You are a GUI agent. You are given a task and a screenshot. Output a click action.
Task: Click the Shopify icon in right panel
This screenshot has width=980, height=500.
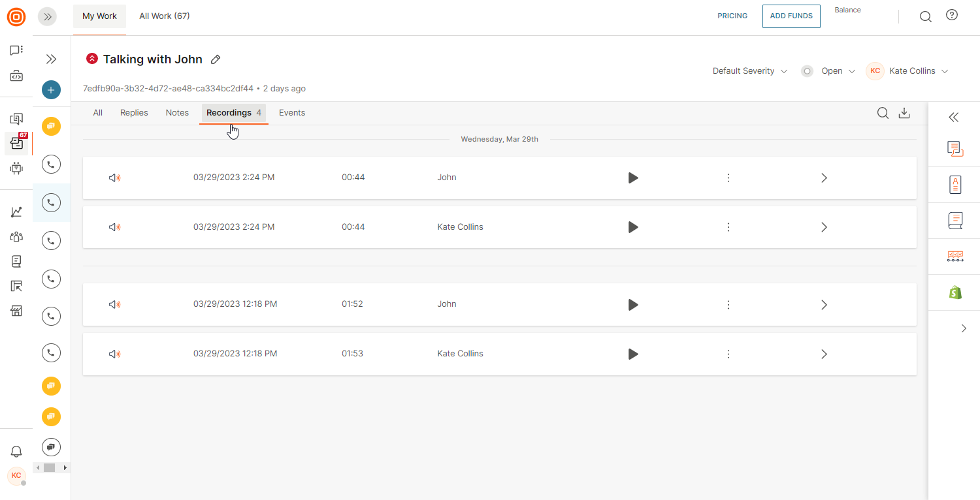tap(955, 292)
